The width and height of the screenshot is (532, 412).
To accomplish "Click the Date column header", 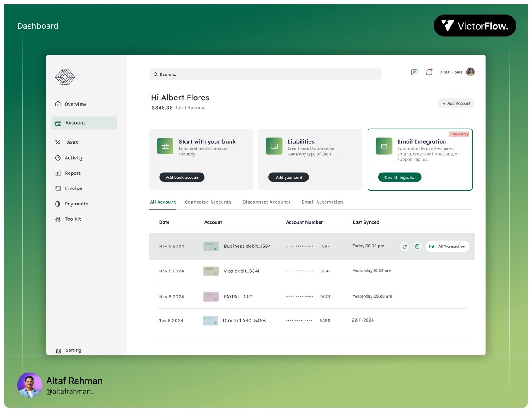I will [164, 222].
